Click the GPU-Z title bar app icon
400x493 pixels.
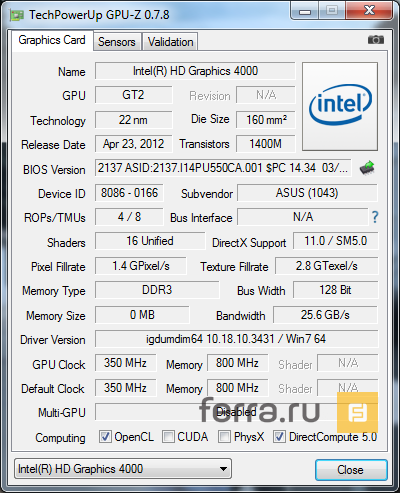coord(17,16)
